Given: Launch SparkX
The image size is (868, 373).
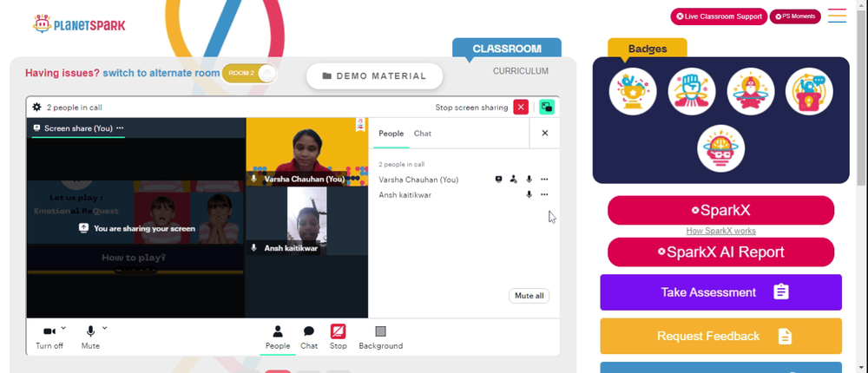Looking at the screenshot, I should pos(720,210).
